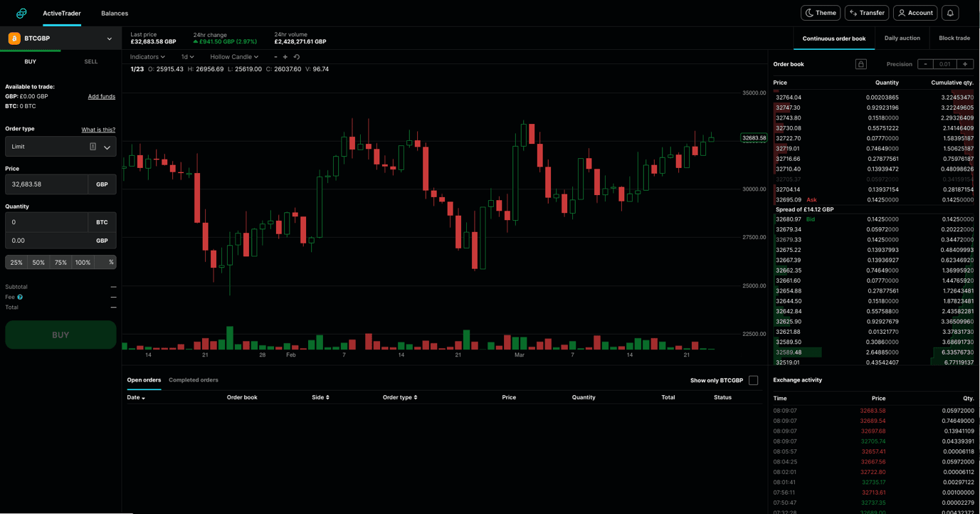Expand the Limit order type dropdown
Viewport: 980px width, 514px height.
60,147
